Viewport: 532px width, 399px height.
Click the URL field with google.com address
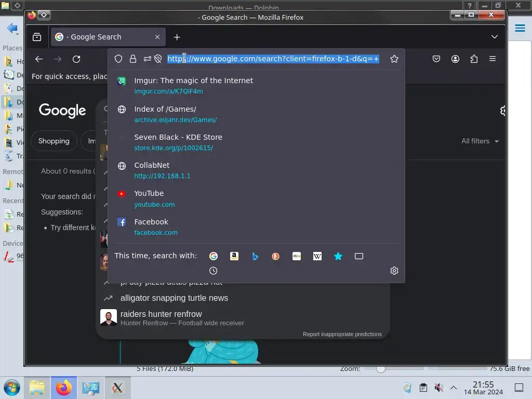[273, 59]
